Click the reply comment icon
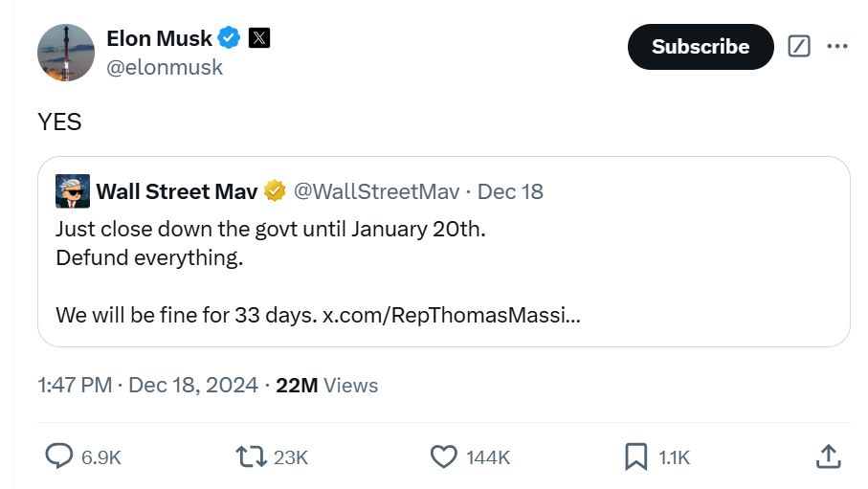The height and width of the screenshot is (489, 868). coord(60,456)
